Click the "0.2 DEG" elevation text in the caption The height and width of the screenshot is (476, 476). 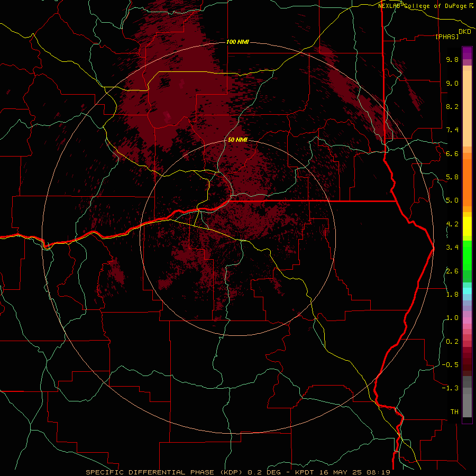click(265, 472)
